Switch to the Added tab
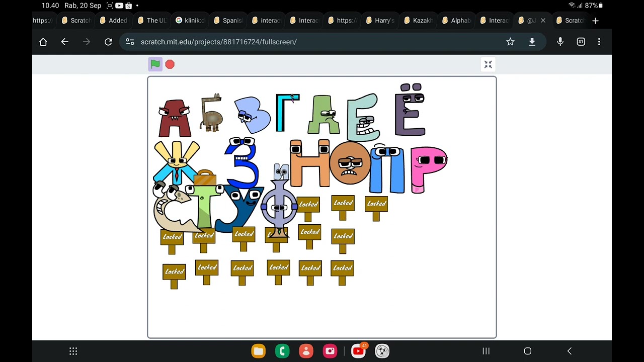Screen dimensions: 644x362 114,21
